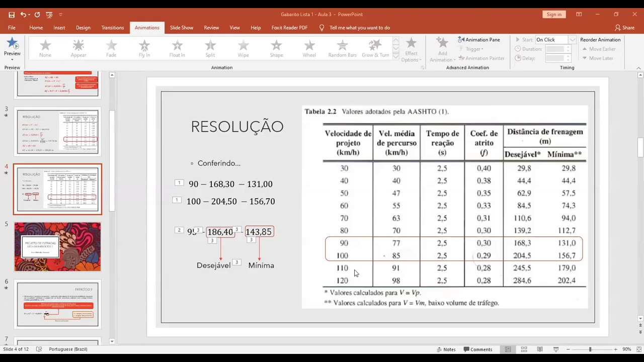Select slide 3 thumbnail
The width and height of the screenshot is (644, 362).
click(x=57, y=132)
